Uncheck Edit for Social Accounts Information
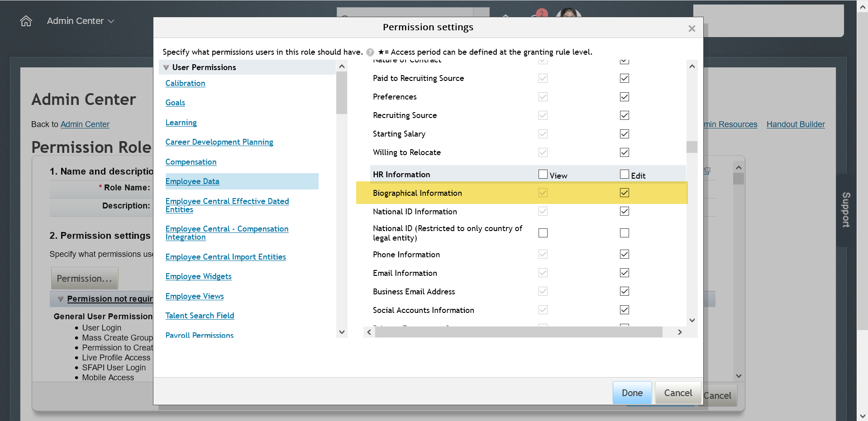This screenshot has width=868, height=421. (x=625, y=310)
